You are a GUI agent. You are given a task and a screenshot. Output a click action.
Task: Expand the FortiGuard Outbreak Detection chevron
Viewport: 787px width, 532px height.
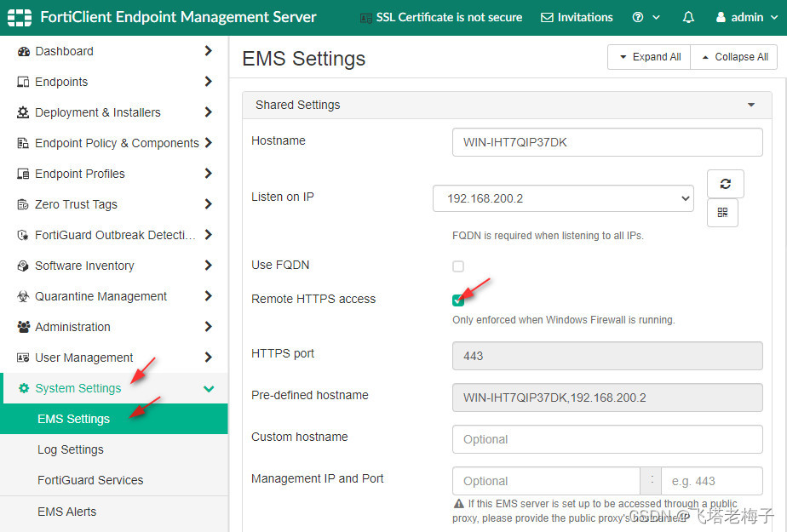click(209, 234)
